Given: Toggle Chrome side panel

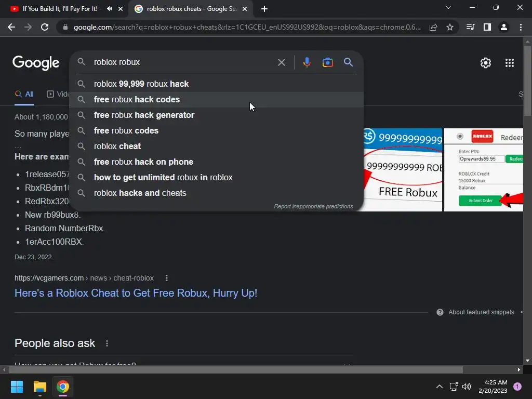Looking at the screenshot, I should [x=487, y=27].
